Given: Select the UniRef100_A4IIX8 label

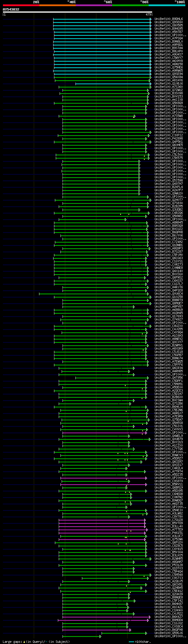Looking at the screenshot, I should pyautogui.click(x=169, y=100).
